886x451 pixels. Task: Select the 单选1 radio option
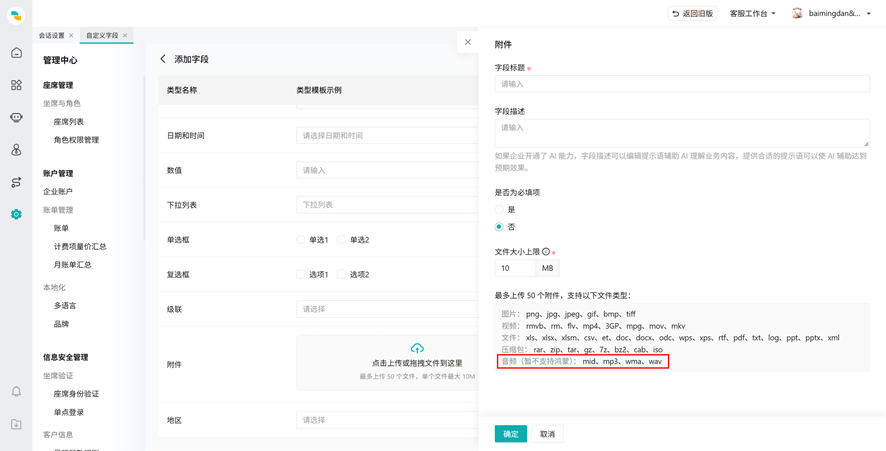click(x=301, y=240)
